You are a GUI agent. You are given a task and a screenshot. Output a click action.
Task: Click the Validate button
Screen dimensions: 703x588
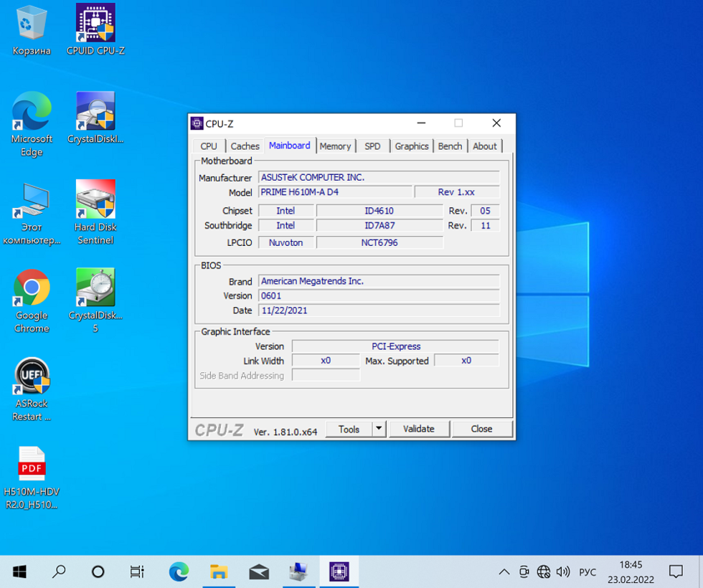tap(419, 429)
